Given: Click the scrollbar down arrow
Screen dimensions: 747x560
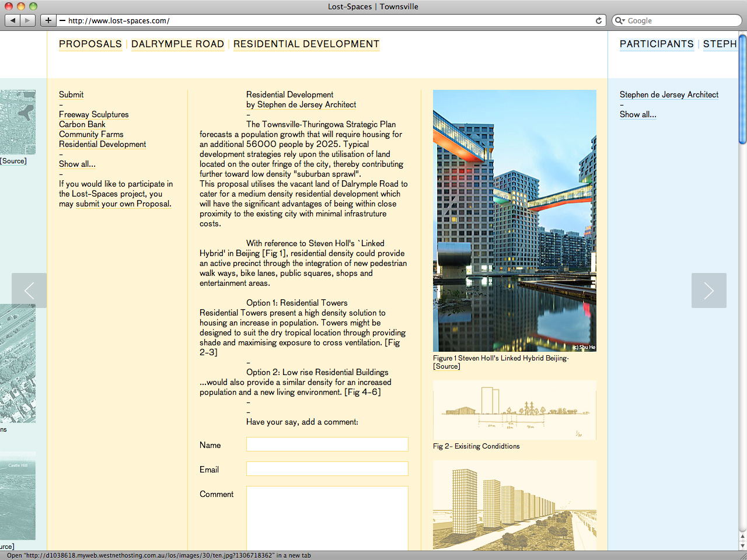Looking at the screenshot, I should [742, 545].
